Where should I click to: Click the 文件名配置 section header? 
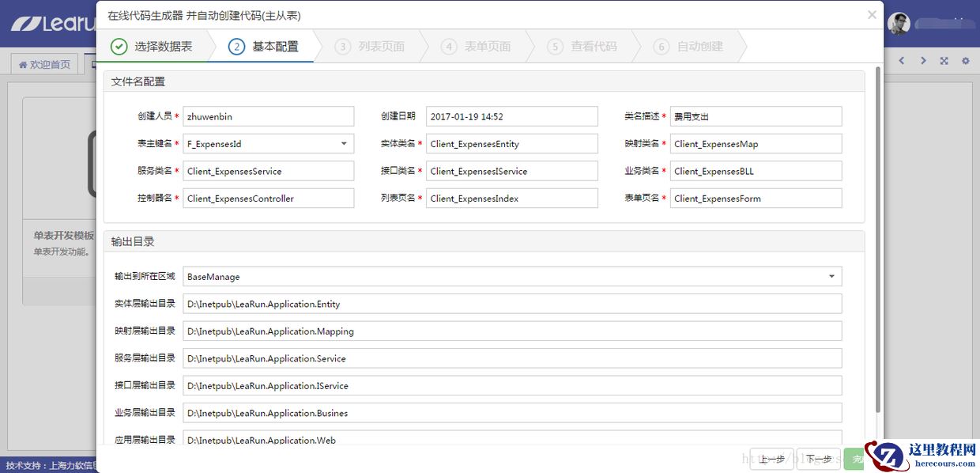pos(484,81)
